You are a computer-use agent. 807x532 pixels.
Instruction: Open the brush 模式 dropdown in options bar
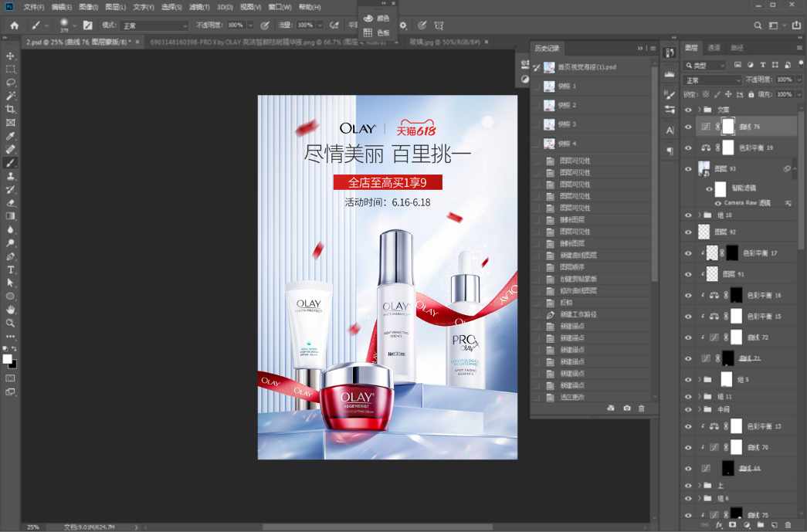[x=155, y=25]
